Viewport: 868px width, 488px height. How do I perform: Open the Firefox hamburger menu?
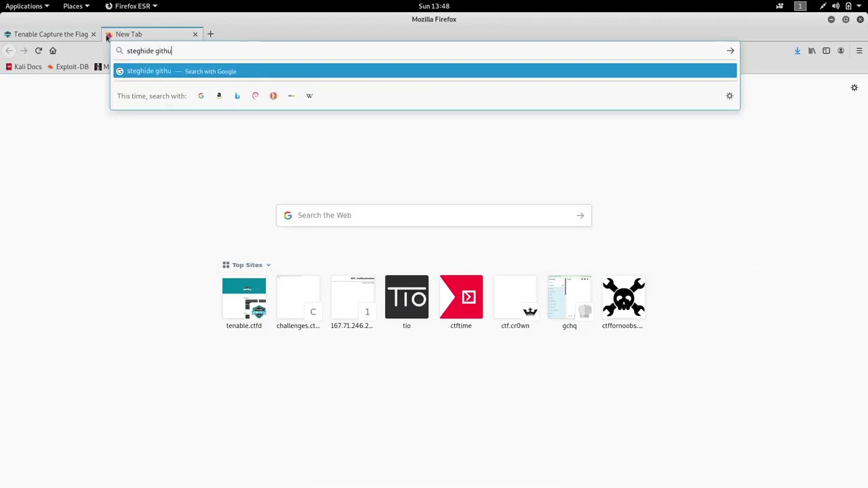(x=859, y=51)
